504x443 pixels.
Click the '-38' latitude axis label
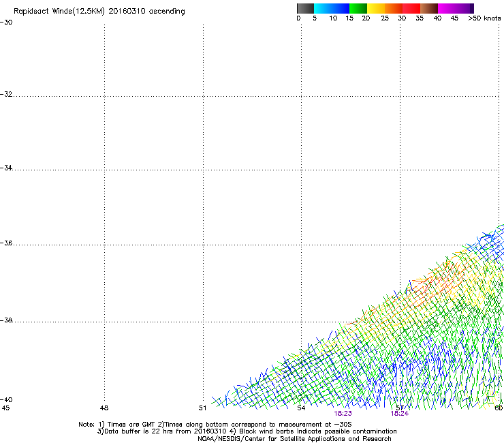point(6,320)
